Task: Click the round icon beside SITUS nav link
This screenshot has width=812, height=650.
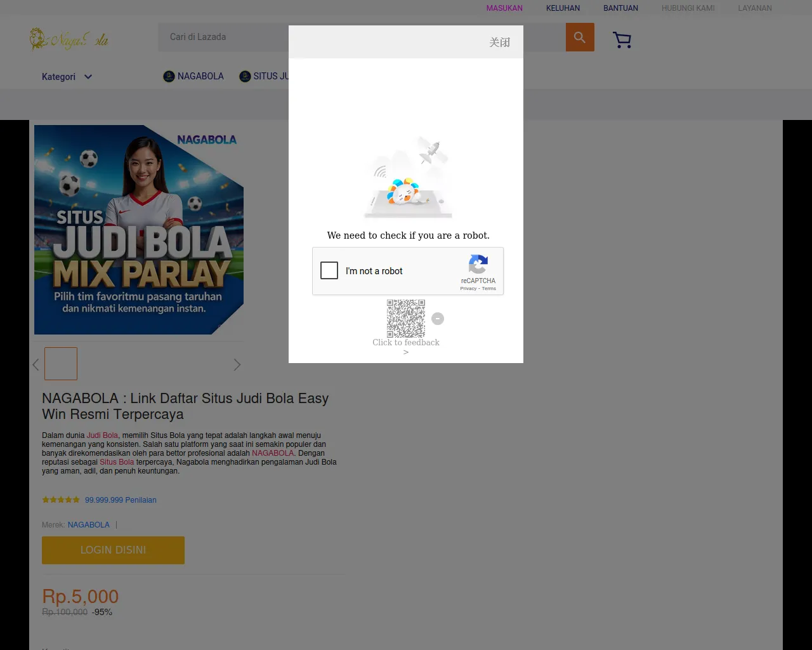Action: [x=245, y=76]
